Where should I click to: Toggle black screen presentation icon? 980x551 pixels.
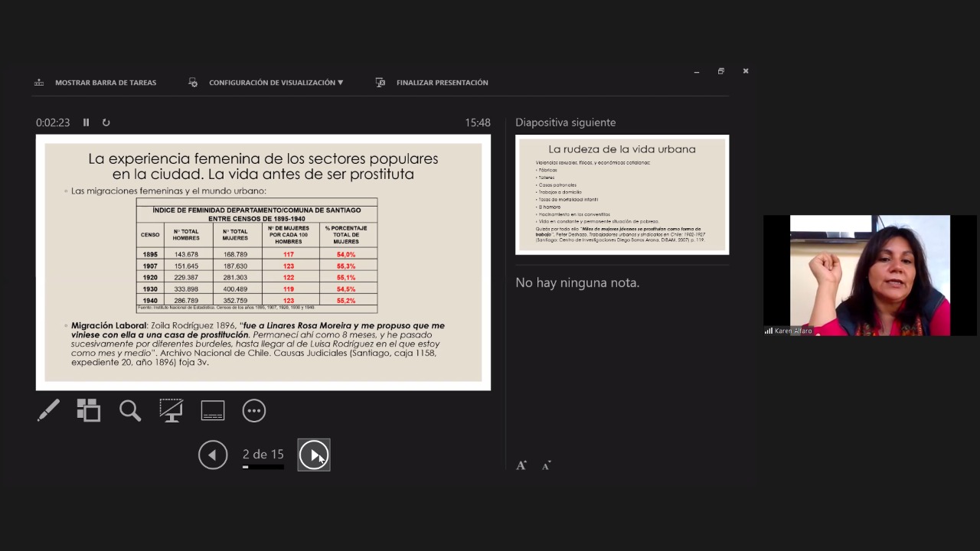point(171,411)
